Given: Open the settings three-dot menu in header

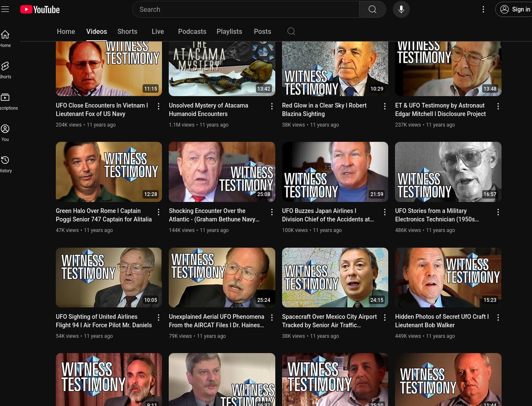Looking at the screenshot, I should coord(483,9).
